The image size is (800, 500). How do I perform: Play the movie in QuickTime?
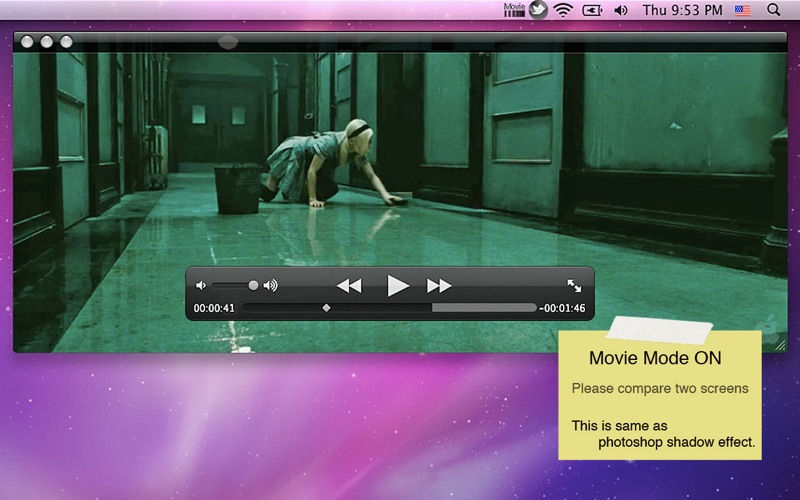397,285
